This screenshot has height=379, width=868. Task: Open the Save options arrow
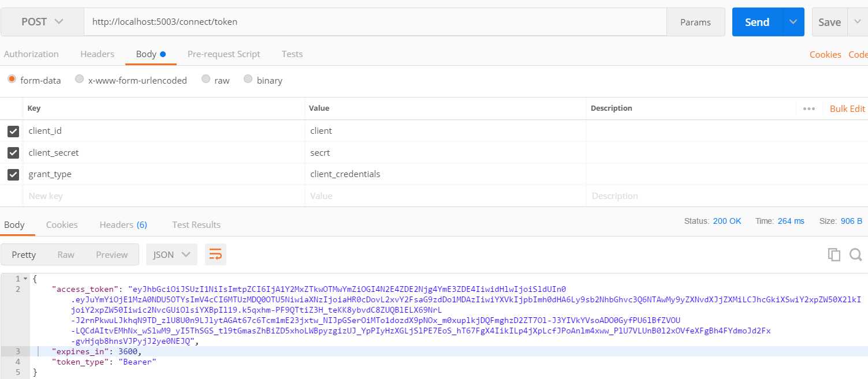pyautogui.click(x=856, y=22)
